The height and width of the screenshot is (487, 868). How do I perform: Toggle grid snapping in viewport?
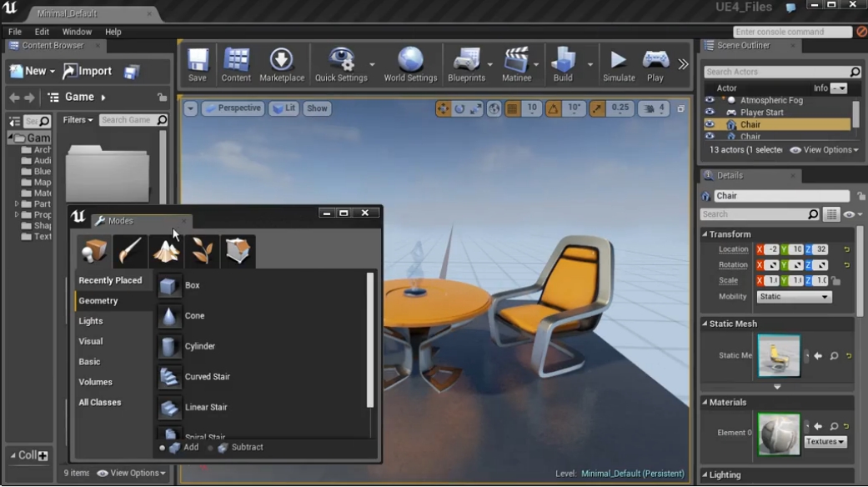click(x=512, y=109)
